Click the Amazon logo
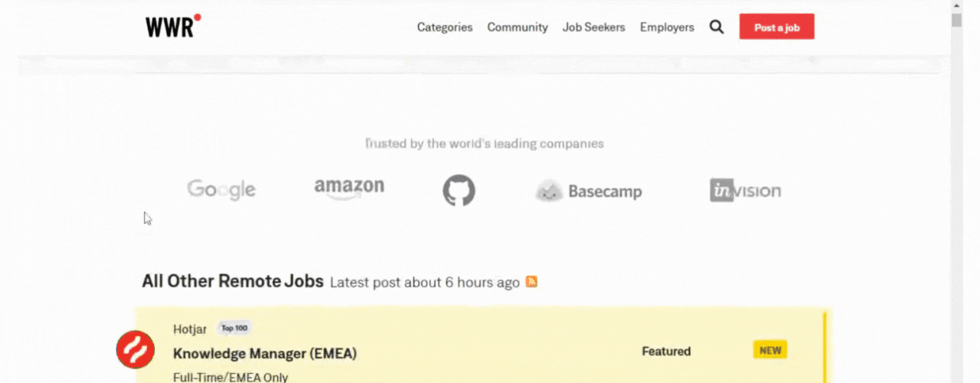Image resolution: width=980 pixels, height=383 pixels. [x=349, y=188]
